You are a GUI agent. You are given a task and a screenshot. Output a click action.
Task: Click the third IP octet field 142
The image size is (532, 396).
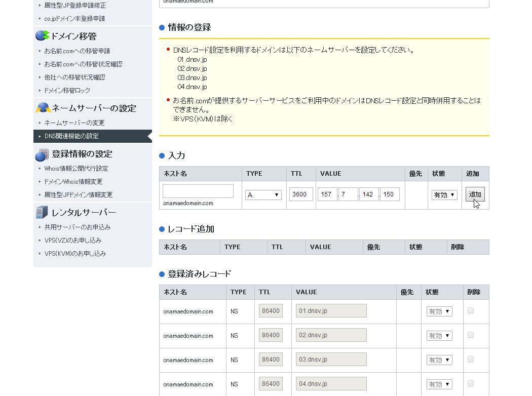coord(369,194)
